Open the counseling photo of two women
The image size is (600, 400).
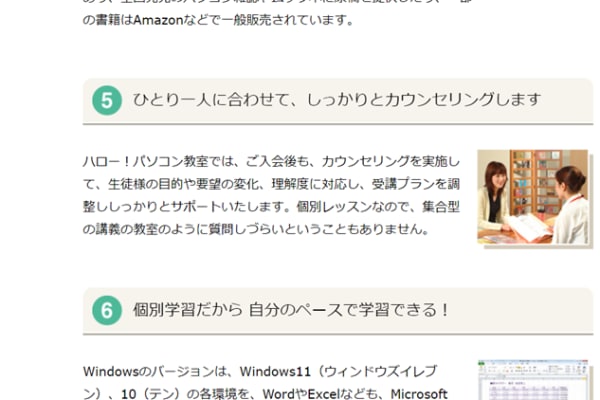[532, 197]
